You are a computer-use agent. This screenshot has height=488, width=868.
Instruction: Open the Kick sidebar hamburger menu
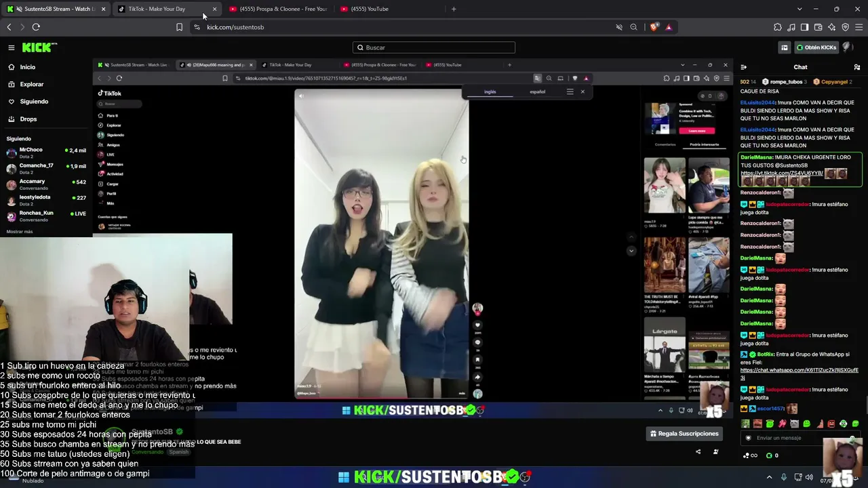pyautogui.click(x=12, y=47)
